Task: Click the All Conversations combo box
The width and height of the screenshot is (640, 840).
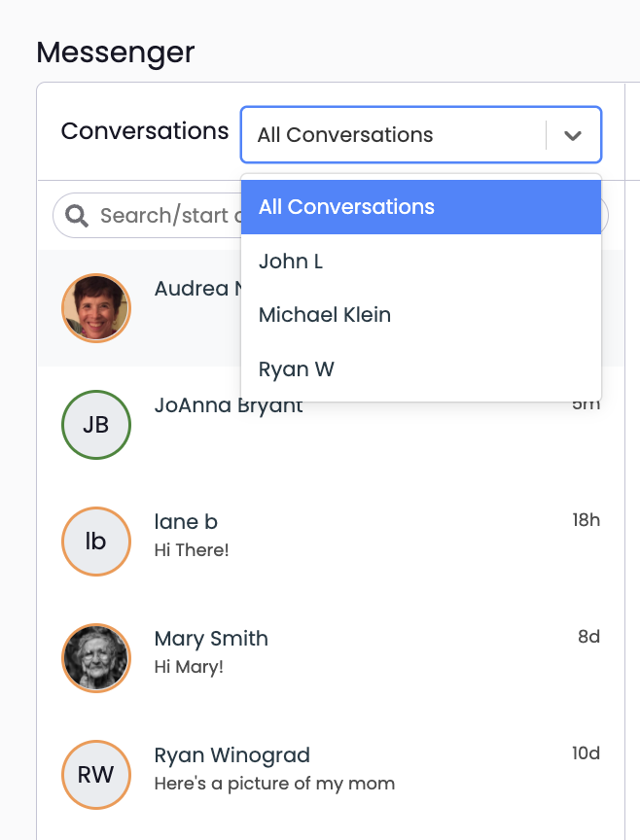Action: coord(421,135)
